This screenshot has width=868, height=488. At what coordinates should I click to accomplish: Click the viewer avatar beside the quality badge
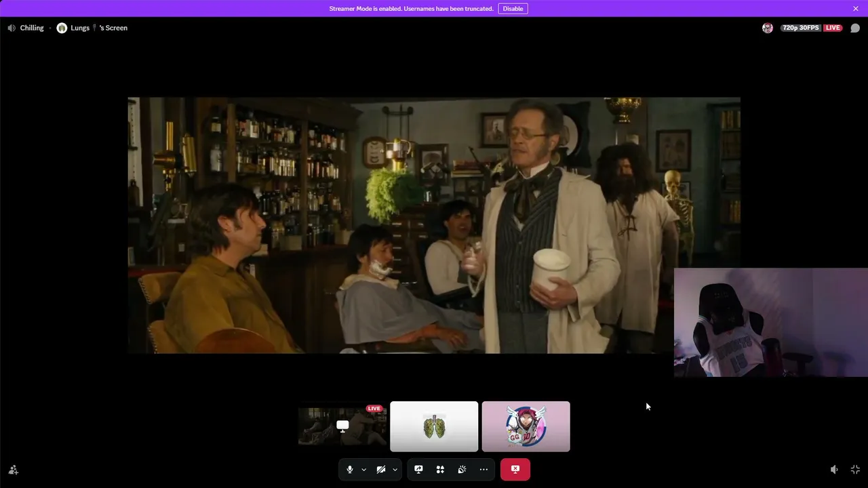768,28
